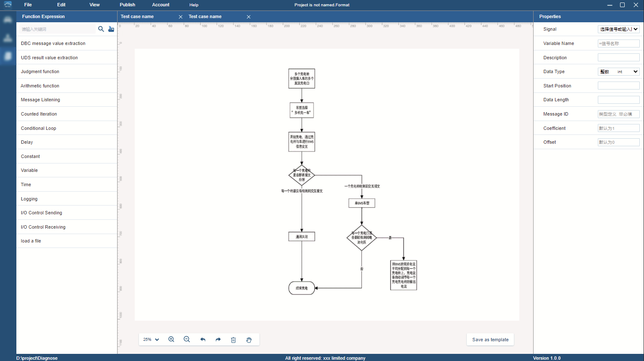
Task: Switch to the second Test case name tab
Action: pyautogui.click(x=205, y=17)
